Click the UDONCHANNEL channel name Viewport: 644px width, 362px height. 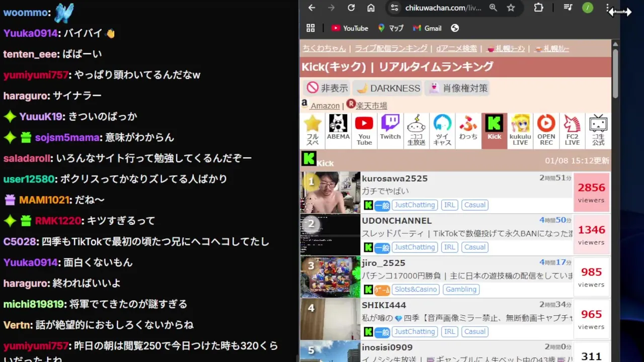coord(396,221)
